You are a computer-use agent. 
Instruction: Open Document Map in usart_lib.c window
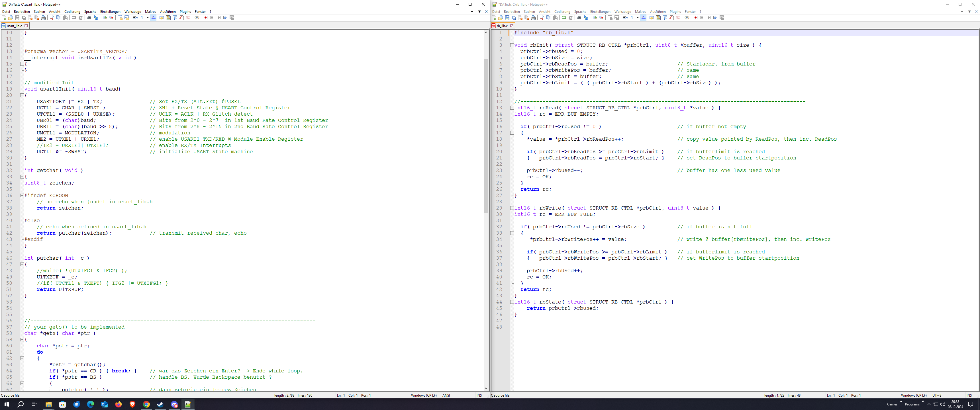168,18
